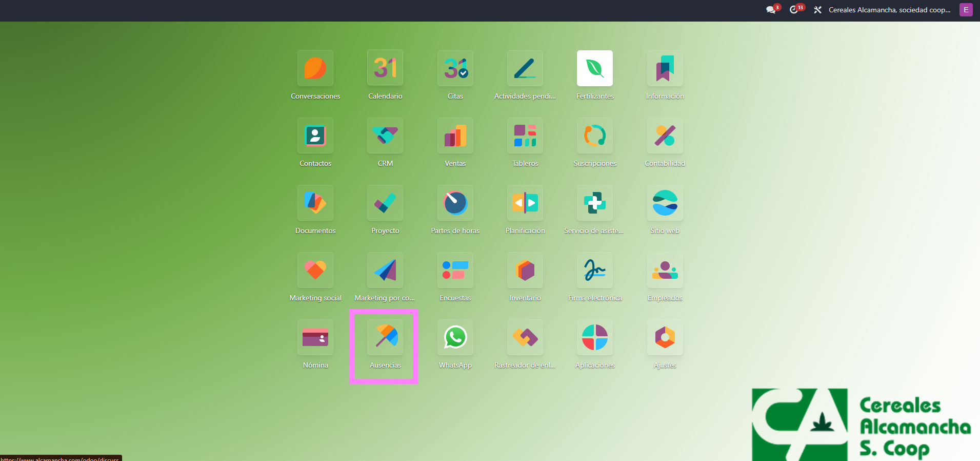The image size is (980, 461).
Task: Open the Fertilizantes app
Action: 594,68
